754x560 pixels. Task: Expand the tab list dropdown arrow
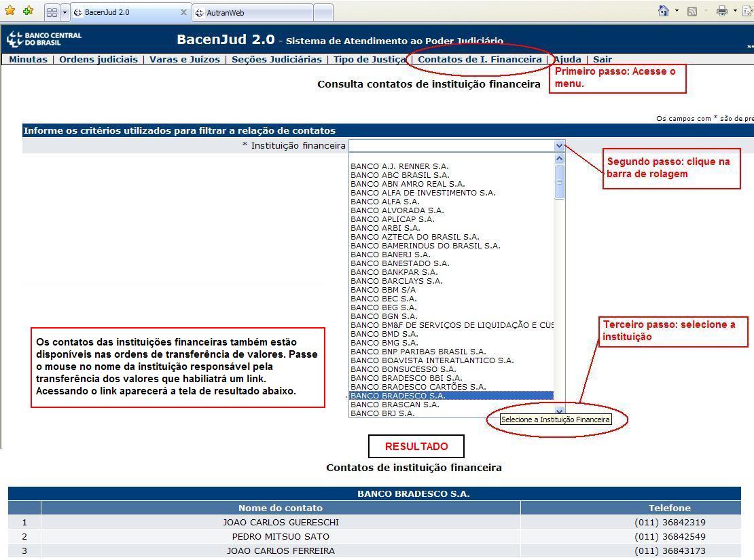point(65,12)
